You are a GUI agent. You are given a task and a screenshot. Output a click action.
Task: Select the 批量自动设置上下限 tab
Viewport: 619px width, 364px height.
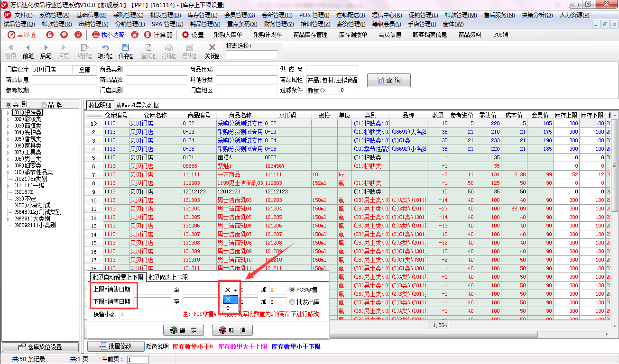[118, 277]
